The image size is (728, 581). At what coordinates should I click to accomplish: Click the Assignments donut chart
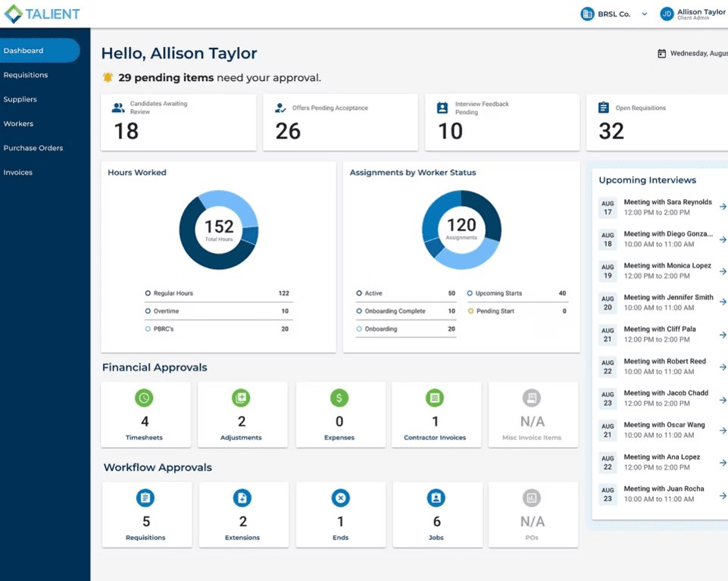(461, 230)
